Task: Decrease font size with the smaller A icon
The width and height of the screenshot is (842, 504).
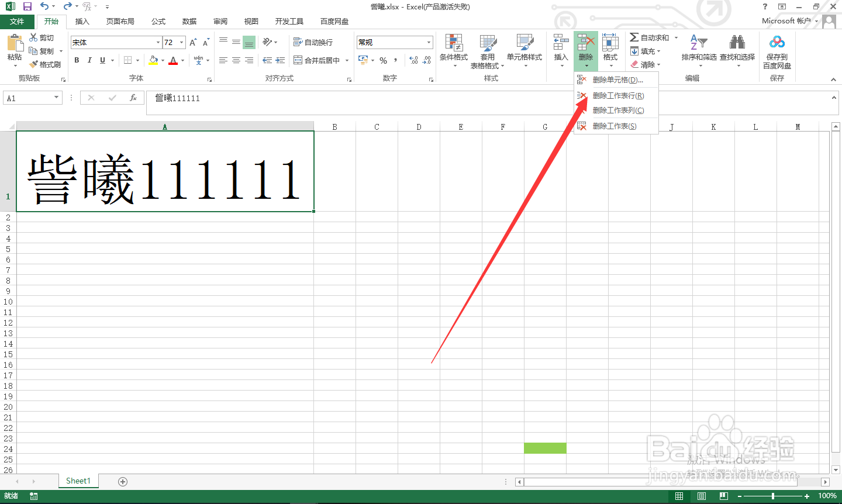Action: (206, 43)
